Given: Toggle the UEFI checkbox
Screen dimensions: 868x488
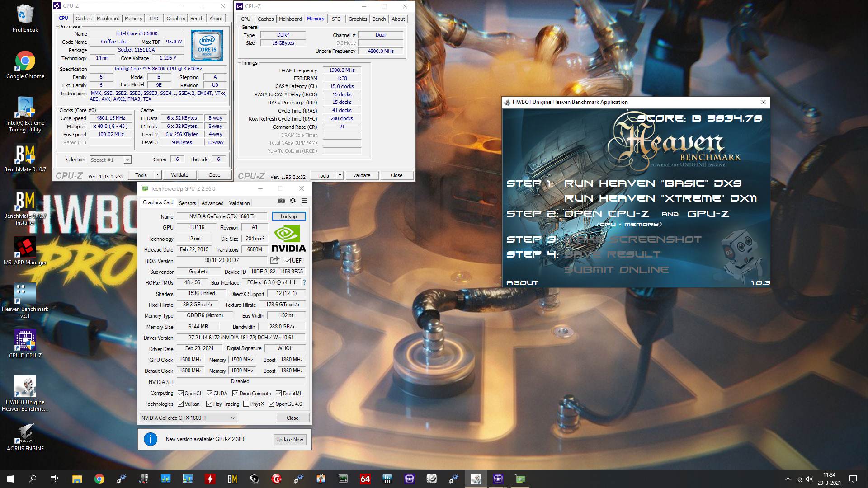Looking at the screenshot, I should 288,261.
